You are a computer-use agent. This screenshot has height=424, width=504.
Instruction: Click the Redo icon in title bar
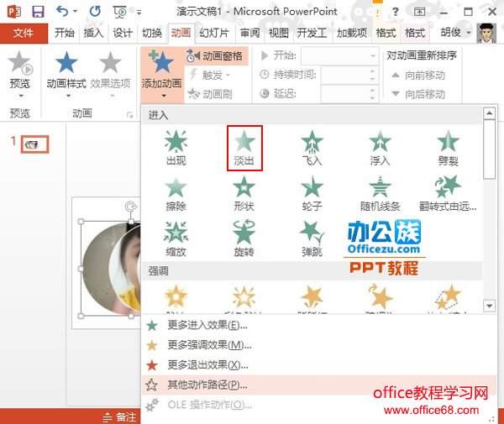[95, 12]
